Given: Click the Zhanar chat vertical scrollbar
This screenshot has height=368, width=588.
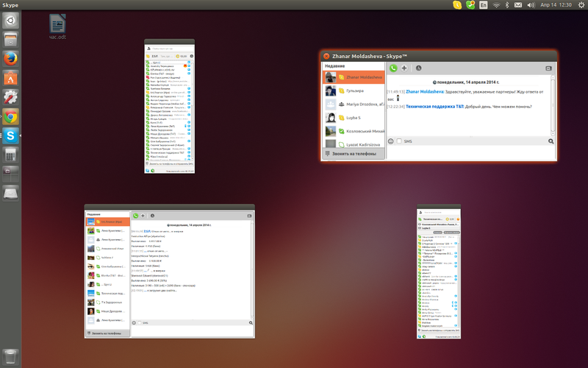Looking at the screenshot, I should click(x=553, y=105).
